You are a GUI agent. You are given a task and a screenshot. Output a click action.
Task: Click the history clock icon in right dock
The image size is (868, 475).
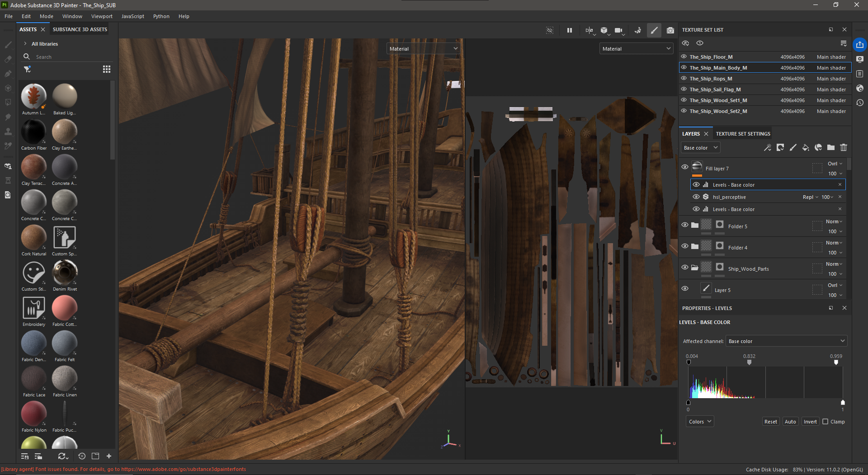pyautogui.click(x=860, y=103)
